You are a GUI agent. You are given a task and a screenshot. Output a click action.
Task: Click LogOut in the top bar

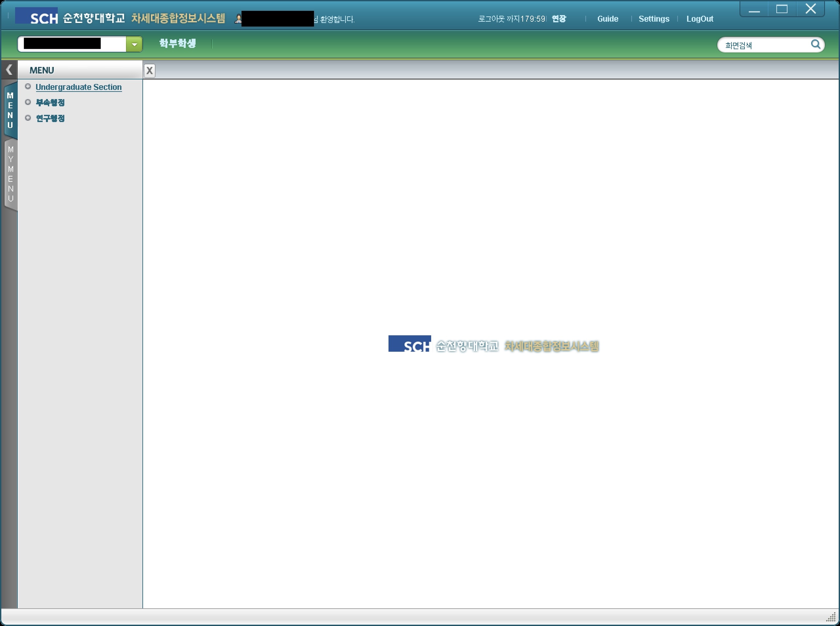point(700,19)
